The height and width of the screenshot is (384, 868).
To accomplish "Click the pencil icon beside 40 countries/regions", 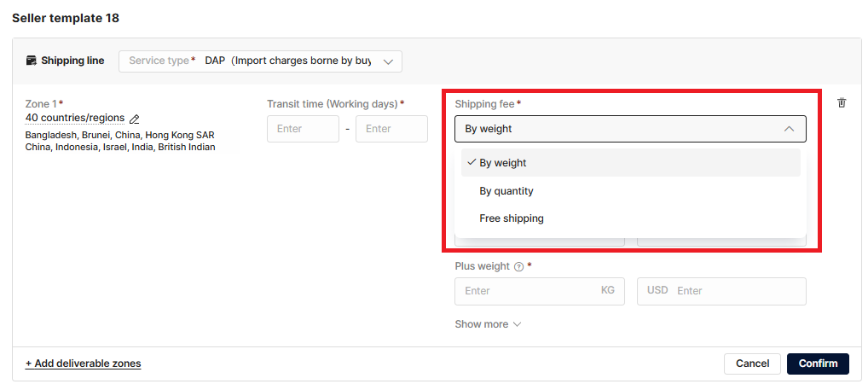I will tap(134, 119).
